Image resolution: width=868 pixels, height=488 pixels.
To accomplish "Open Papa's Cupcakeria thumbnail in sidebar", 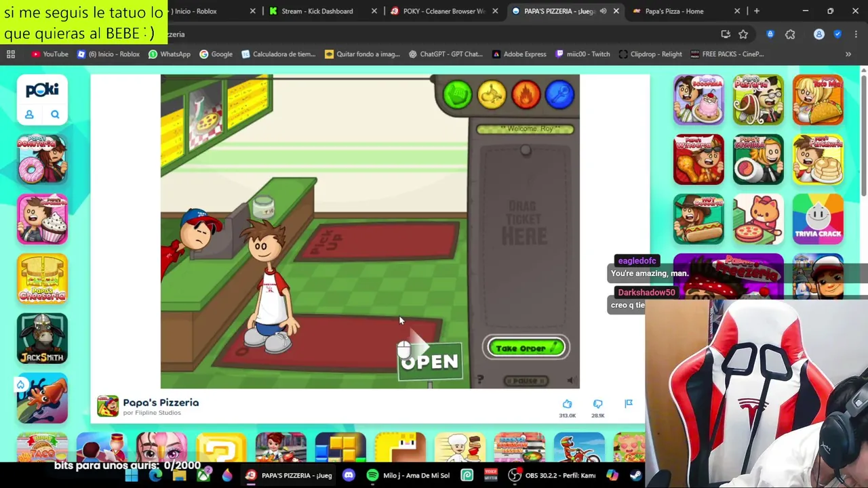I will [x=42, y=219].
